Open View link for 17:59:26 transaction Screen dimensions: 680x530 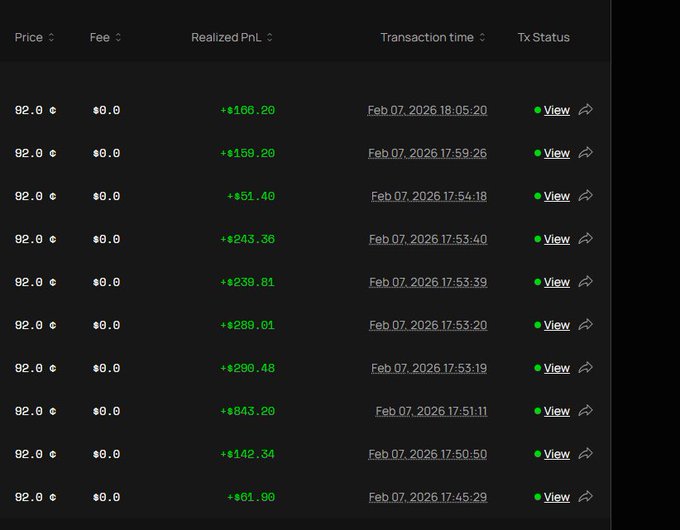(556, 153)
